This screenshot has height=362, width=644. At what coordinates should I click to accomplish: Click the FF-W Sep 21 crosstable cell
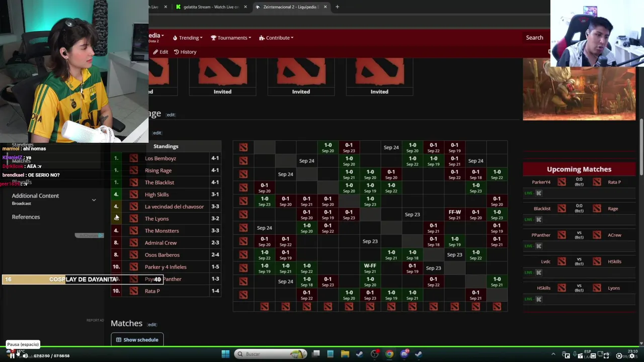point(454,215)
